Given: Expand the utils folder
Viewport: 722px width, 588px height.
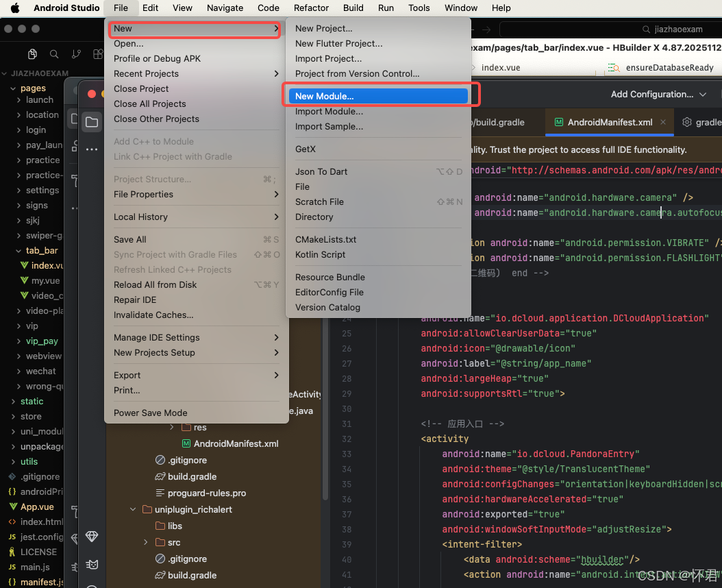Looking at the screenshot, I should coord(13,462).
